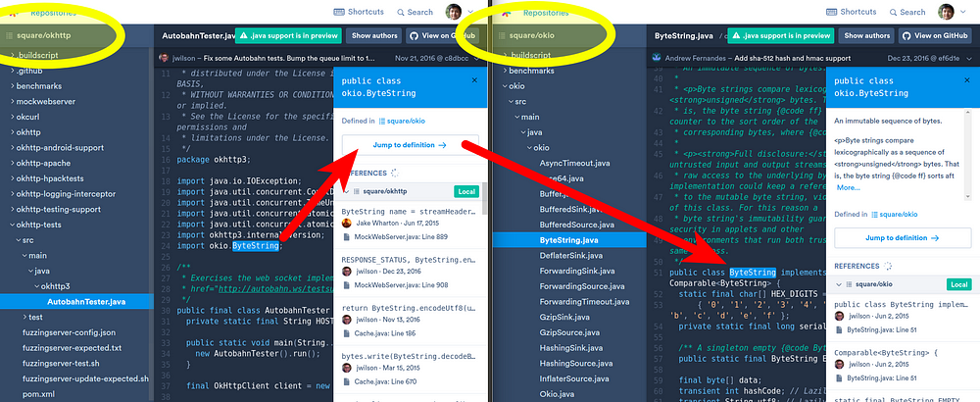Image resolution: width=980 pixels, height=402 pixels.
Task: Click user avatar in okhttp window header
Action: coord(453,12)
